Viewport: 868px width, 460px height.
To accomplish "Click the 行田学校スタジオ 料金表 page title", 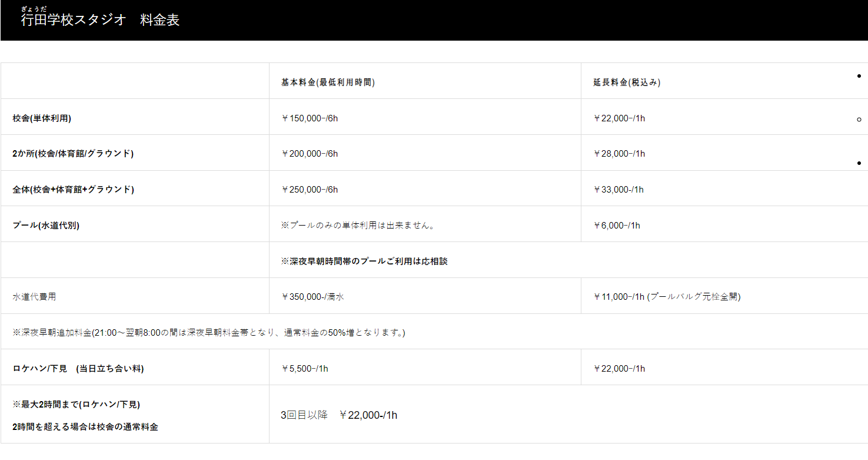I will pos(100,20).
